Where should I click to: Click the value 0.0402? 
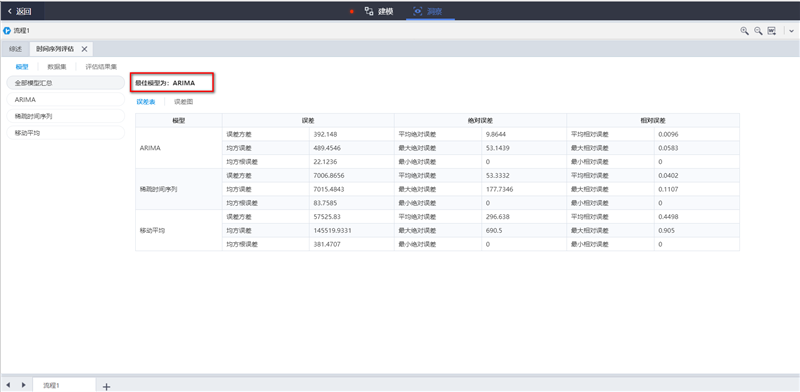pyautogui.click(x=668, y=175)
